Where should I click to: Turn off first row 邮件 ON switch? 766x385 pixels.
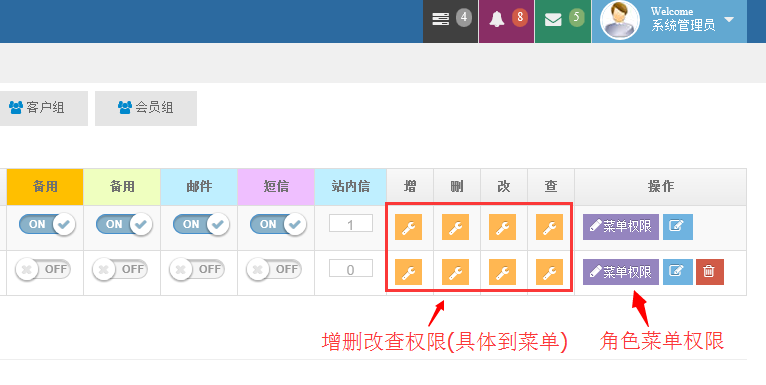coord(201,224)
